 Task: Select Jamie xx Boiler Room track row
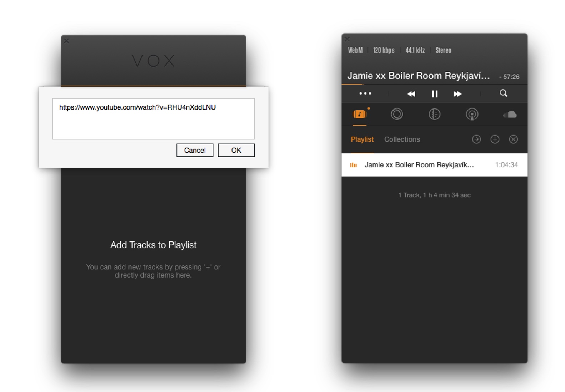coord(434,165)
